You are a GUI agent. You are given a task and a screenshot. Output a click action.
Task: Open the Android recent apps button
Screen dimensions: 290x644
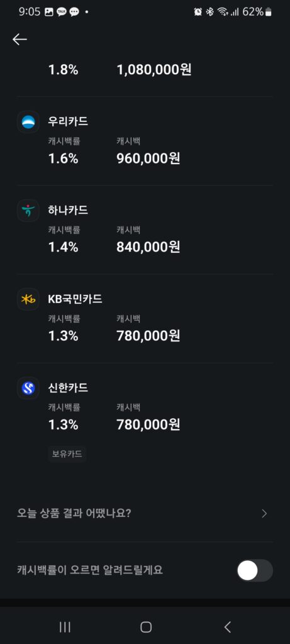pos(65,627)
